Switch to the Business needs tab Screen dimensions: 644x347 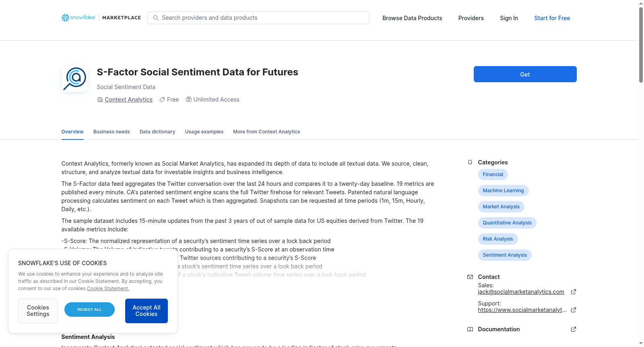pyautogui.click(x=111, y=132)
